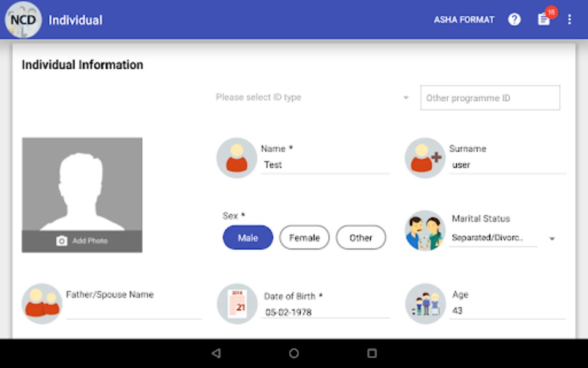Select Female sex option
The image size is (588, 368).
click(304, 237)
